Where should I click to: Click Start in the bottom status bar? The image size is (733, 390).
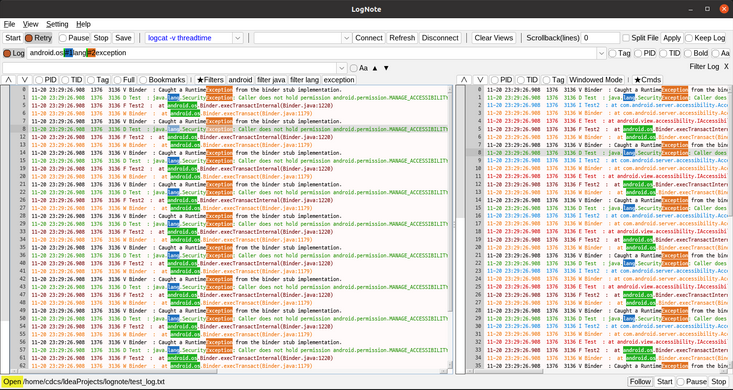coord(664,382)
